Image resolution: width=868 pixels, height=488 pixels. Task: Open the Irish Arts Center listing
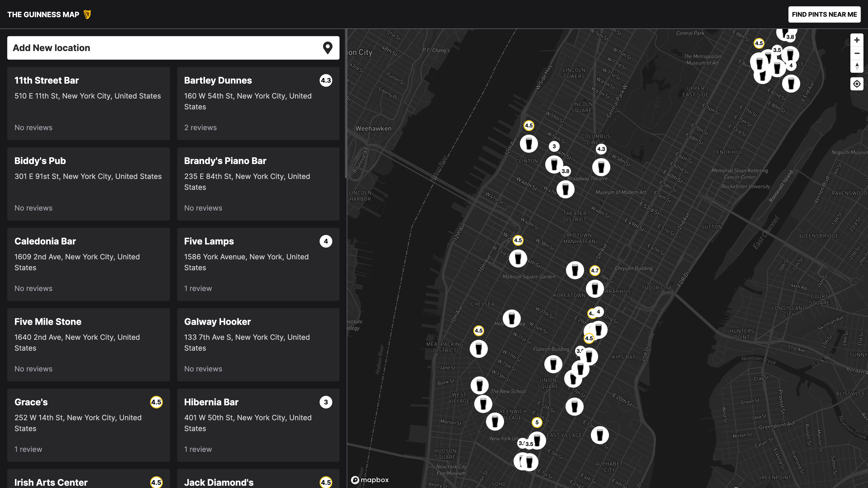click(89, 479)
